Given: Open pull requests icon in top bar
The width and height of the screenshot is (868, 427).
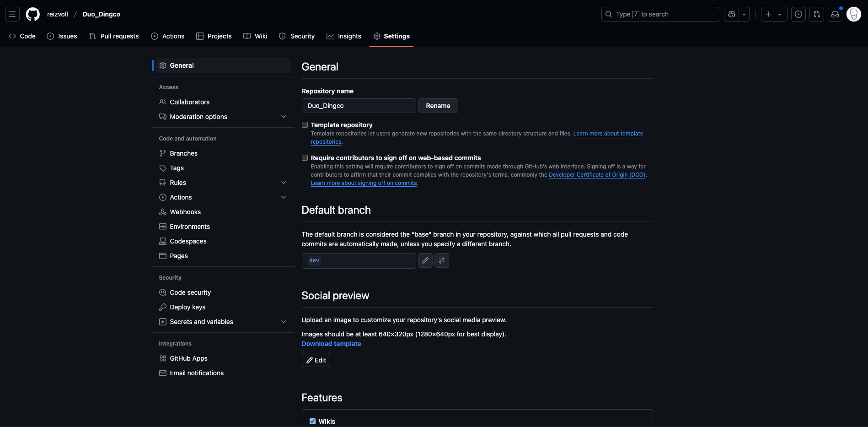Looking at the screenshot, I should (817, 14).
